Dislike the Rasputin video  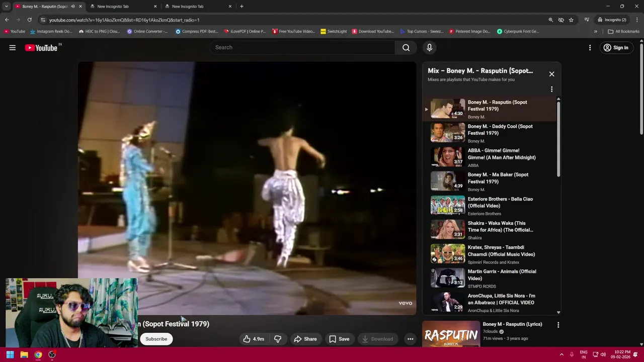coord(278,339)
